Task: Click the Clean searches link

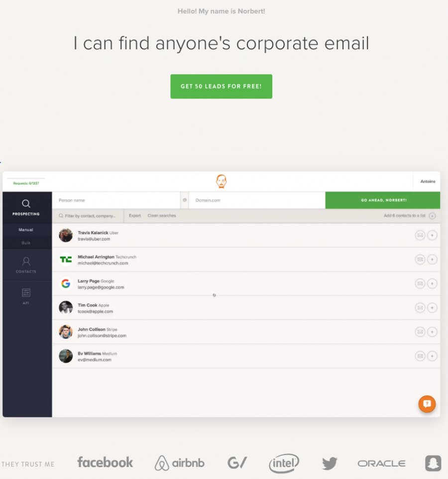Action: tap(162, 216)
